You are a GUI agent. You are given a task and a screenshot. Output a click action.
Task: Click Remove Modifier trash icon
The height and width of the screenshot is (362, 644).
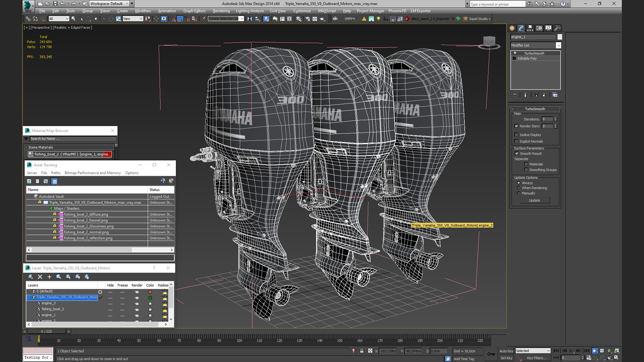point(544,95)
